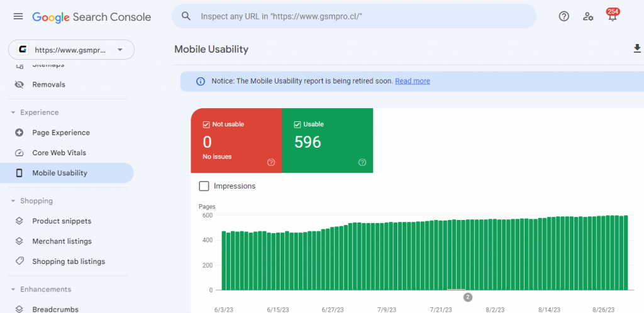Viewport: 644px width, 313px height.
Task: Click the URL inspection search field
Action: pos(354,16)
